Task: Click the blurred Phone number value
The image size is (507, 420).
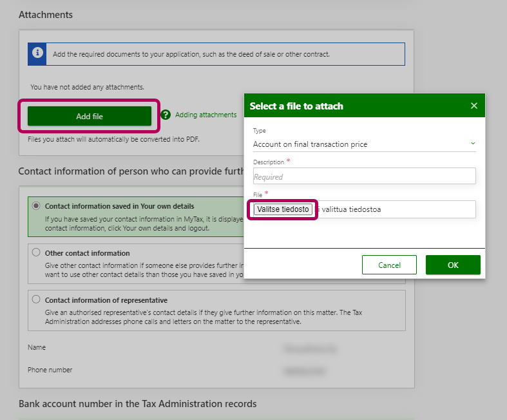Action: pos(303,370)
